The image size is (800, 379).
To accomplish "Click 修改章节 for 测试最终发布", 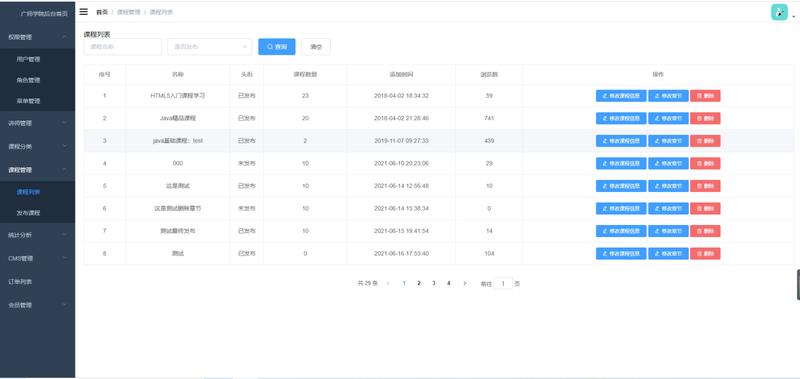I will [668, 231].
